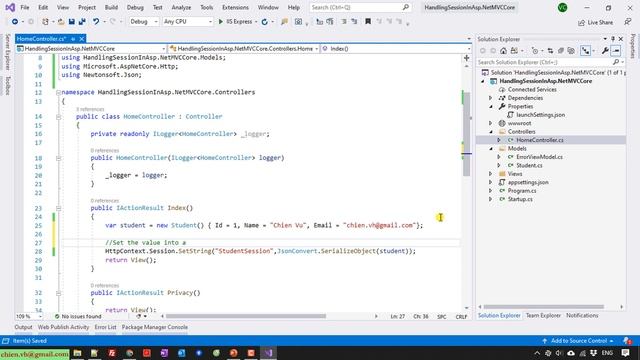The width and height of the screenshot is (640, 360).
Task: Select launchSettings.json in Solution Explorer
Action: click(x=540, y=115)
